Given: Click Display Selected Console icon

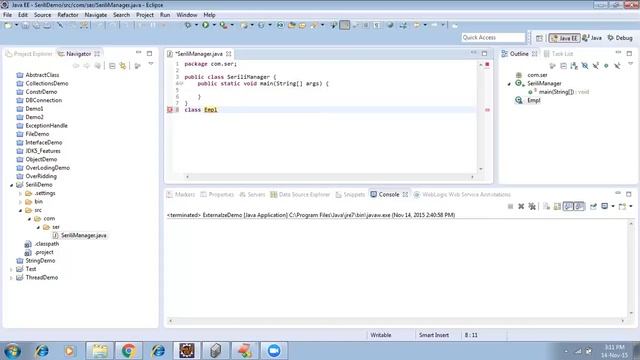Looking at the screenshot, I should [x=604, y=207].
